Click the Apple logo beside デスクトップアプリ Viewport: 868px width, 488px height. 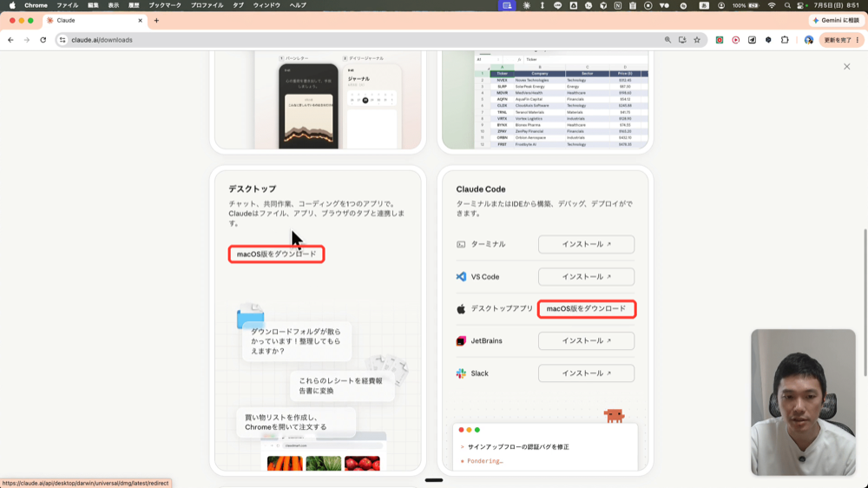tap(461, 308)
